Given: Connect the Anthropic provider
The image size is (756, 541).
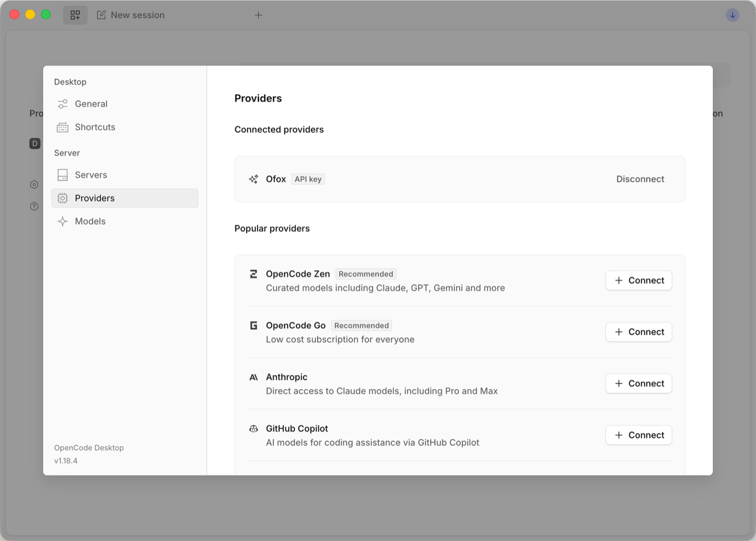Looking at the screenshot, I should pyautogui.click(x=639, y=383).
